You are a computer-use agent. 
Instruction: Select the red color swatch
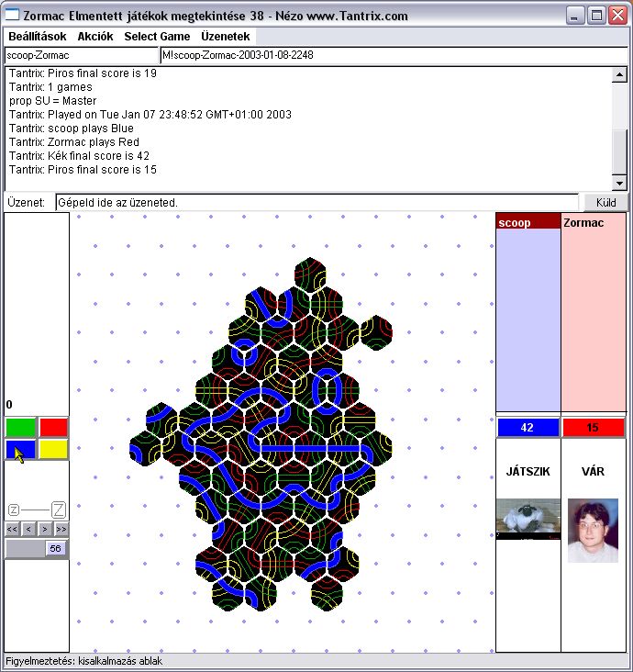(x=53, y=427)
